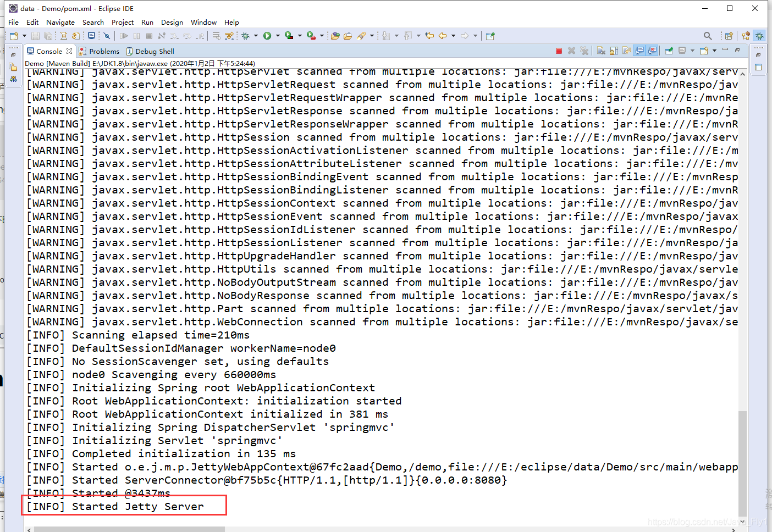772x532 pixels.
Task: Restore the left minimized panel stack
Action: pyautogui.click(x=13, y=55)
